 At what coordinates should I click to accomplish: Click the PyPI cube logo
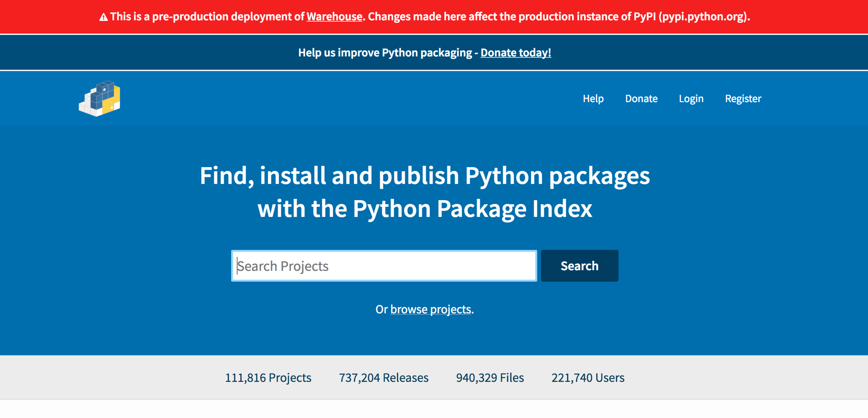click(x=100, y=99)
